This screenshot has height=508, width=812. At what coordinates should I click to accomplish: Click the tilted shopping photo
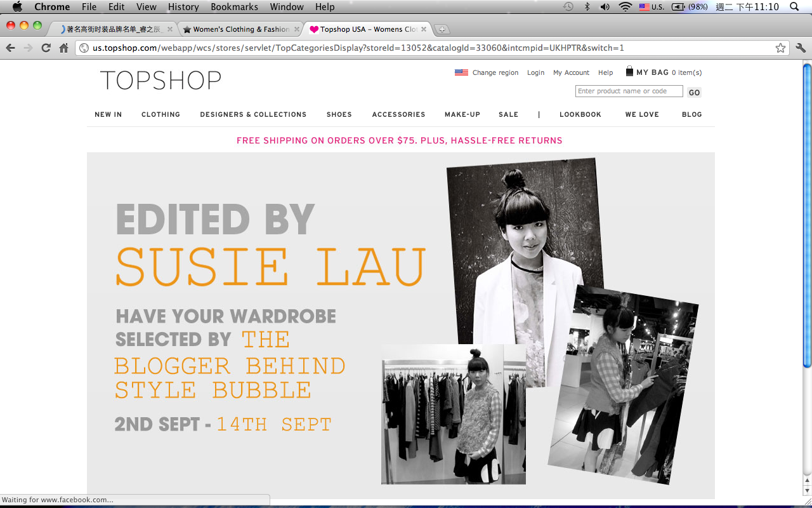tap(623, 385)
